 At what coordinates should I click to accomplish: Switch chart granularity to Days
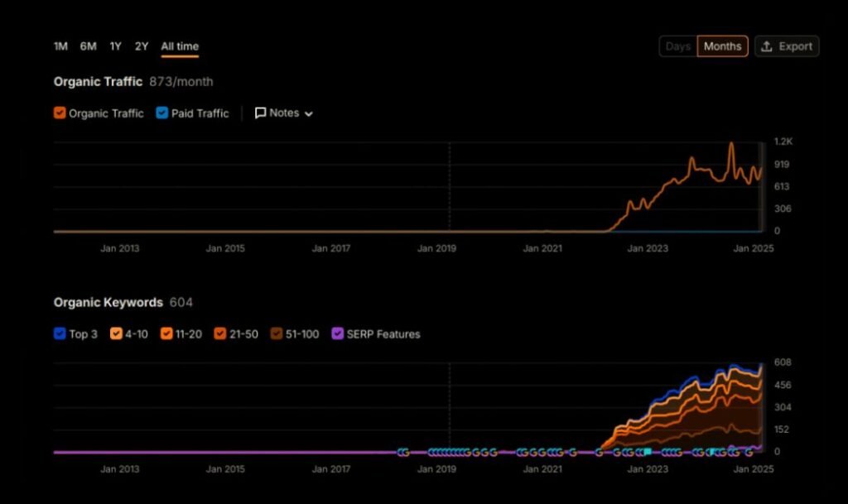(x=677, y=46)
